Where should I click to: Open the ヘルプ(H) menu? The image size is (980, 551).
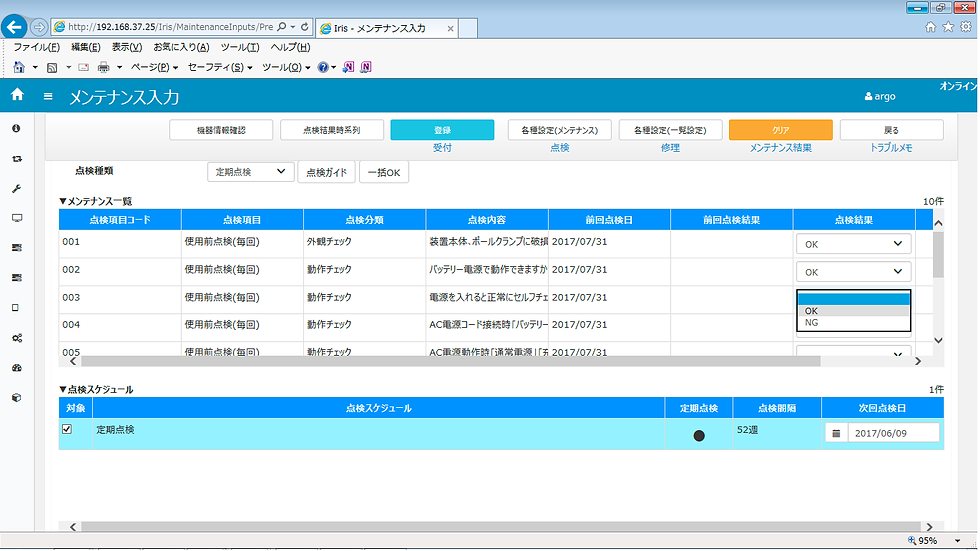pos(290,47)
